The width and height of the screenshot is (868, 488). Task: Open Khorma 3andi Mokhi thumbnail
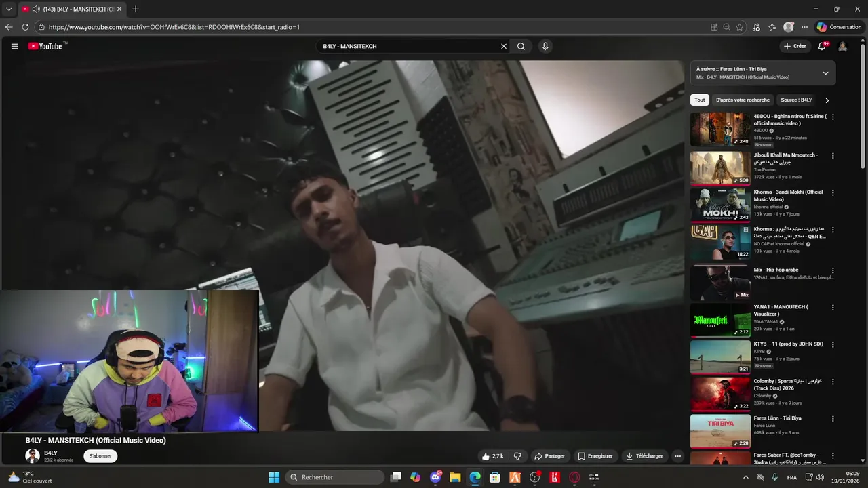pos(720,205)
